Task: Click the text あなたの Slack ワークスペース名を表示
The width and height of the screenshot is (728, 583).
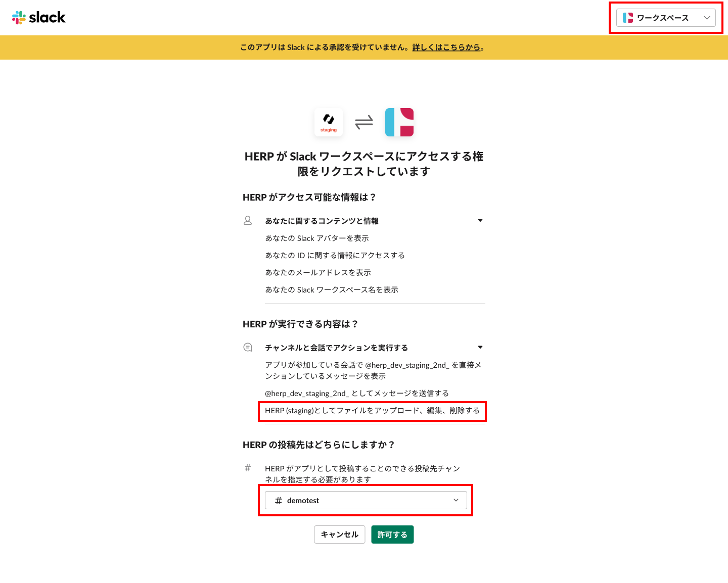Action: (x=332, y=290)
